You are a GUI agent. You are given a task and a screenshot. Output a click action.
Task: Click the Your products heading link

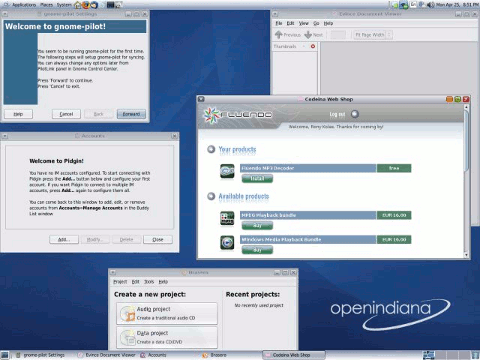coord(237,149)
